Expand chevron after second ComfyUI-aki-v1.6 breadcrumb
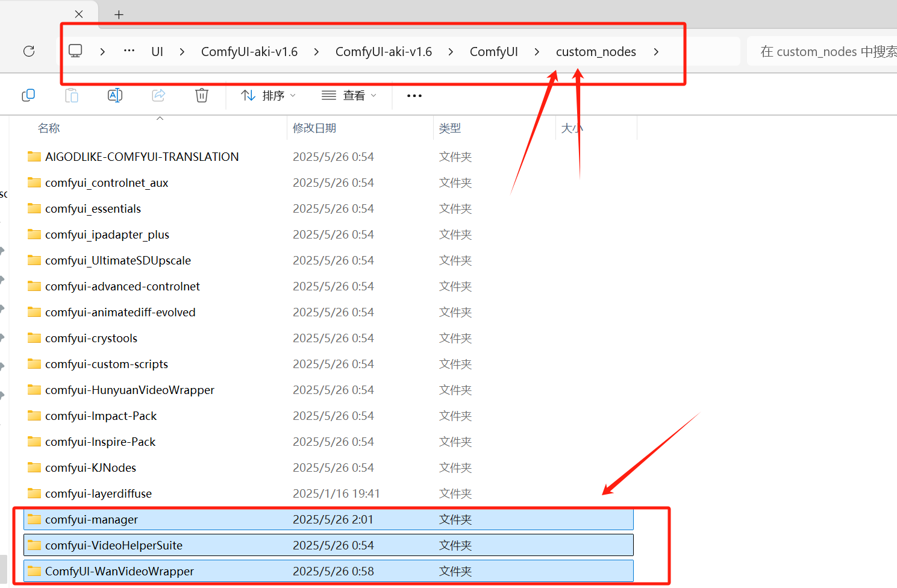 coord(451,52)
